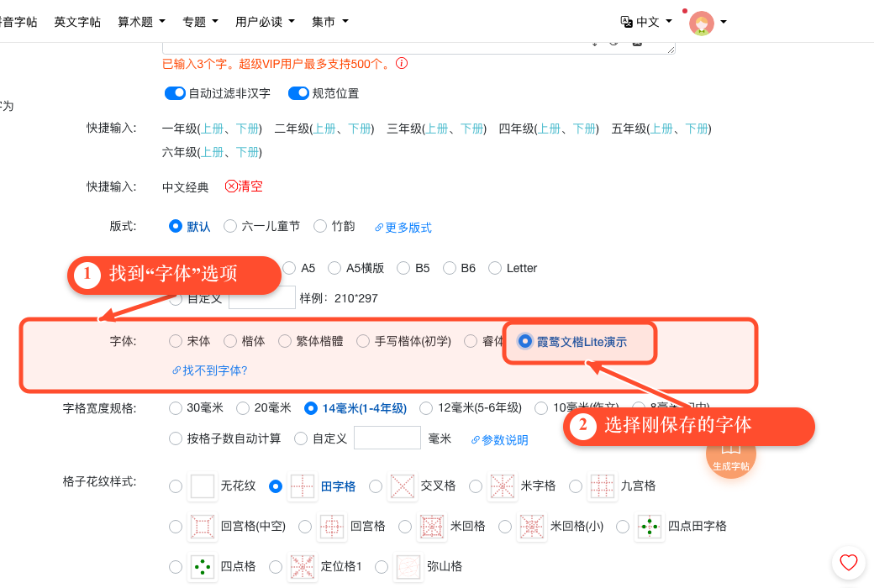Choose the 繁体楷體 font option

coord(285,341)
